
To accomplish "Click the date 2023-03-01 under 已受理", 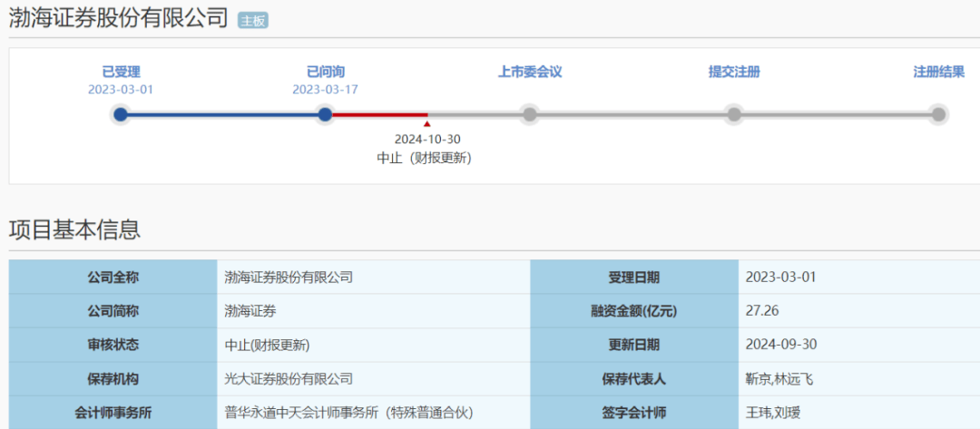I will [121, 89].
